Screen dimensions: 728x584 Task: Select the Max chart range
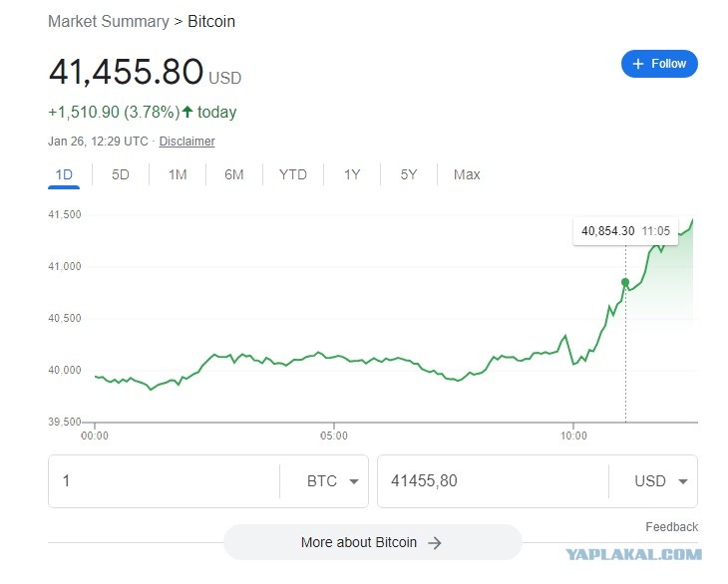467,174
